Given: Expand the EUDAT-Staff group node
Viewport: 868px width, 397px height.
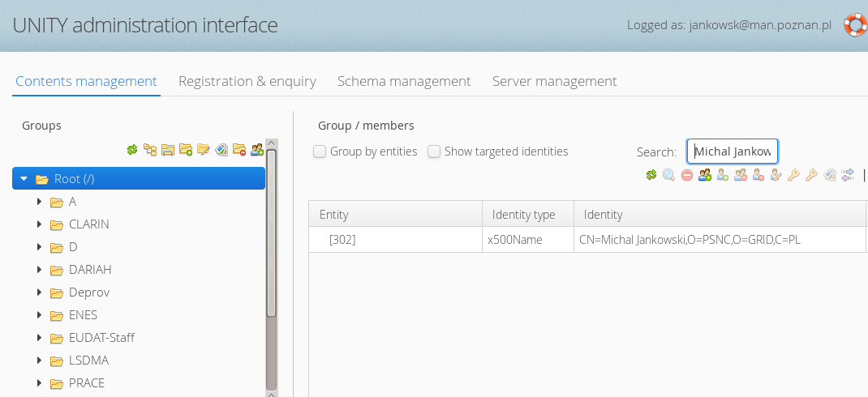Looking at the screenshot, I should 39,337.
